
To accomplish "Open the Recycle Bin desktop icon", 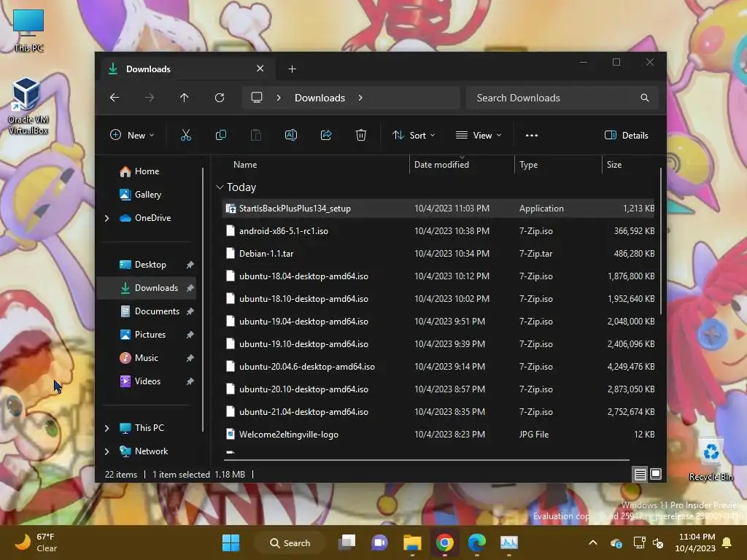I will click(711, 459).
